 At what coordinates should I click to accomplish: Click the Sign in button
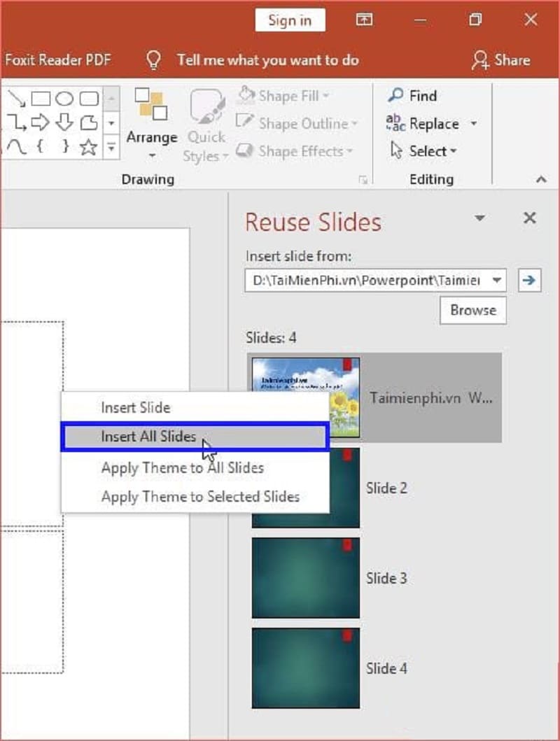(290, 20)
